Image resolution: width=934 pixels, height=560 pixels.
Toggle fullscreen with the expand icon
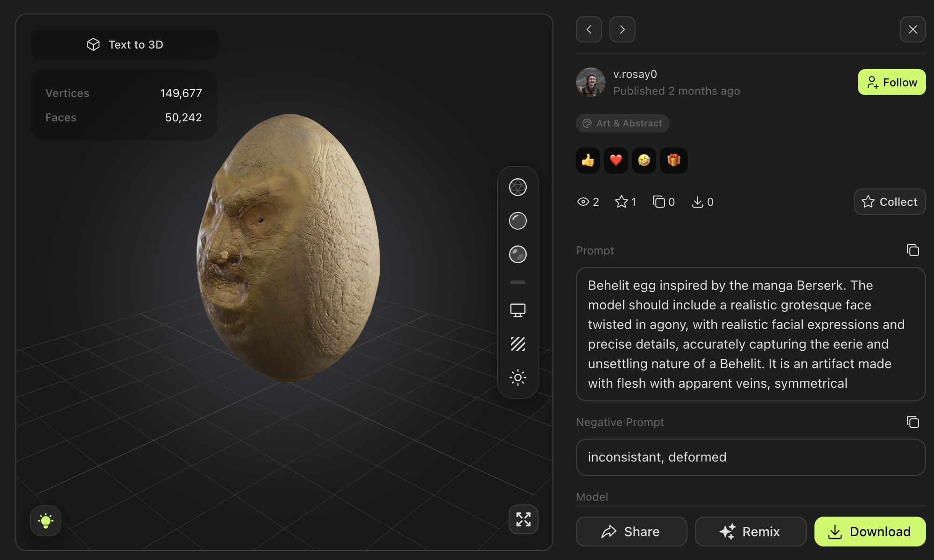tap(523, 519)
